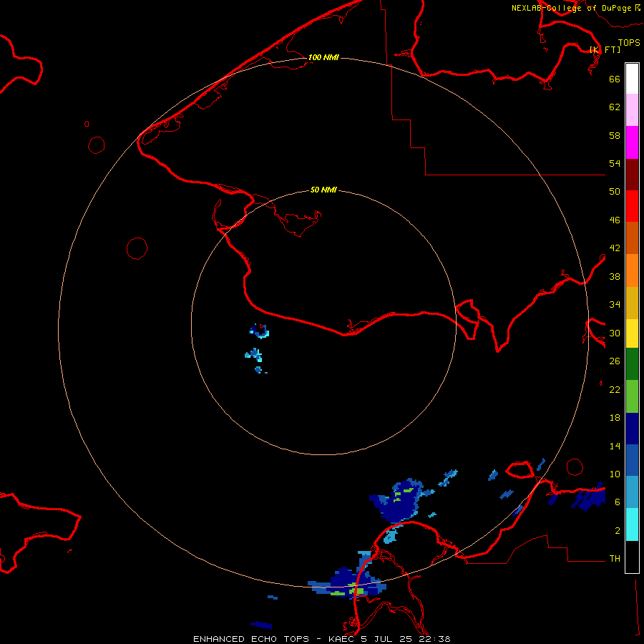The height and width of the screenshot is (644, 644).
Task: Click the bright red legend swatch
Action: pyautogui.click(x=632, y=206)
